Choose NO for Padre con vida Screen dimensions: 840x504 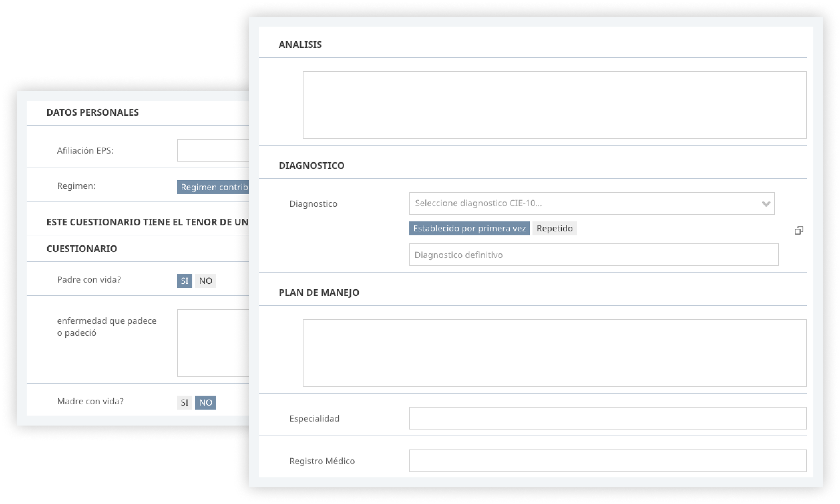pos(205,281)
